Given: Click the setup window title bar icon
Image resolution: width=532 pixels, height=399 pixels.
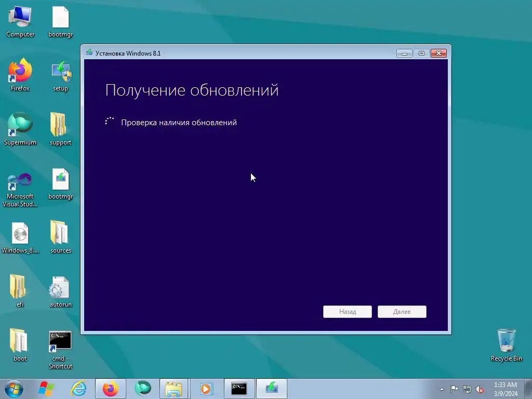Looking at the screenshot, I should 89,52.
